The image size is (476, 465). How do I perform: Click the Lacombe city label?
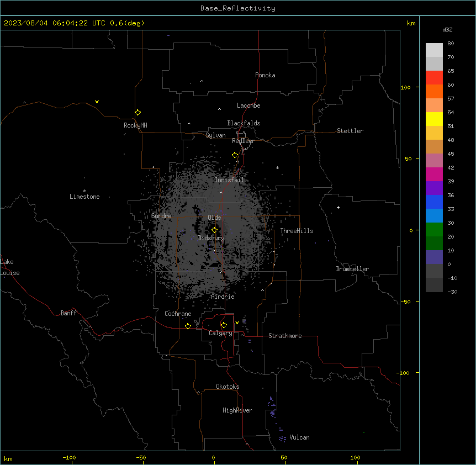tap(248, 105)
